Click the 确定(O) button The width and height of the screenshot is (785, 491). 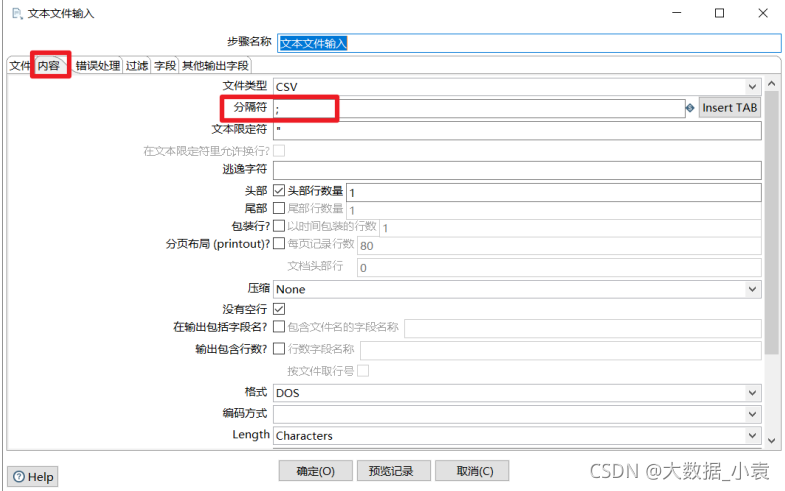[x=315, y=471]
